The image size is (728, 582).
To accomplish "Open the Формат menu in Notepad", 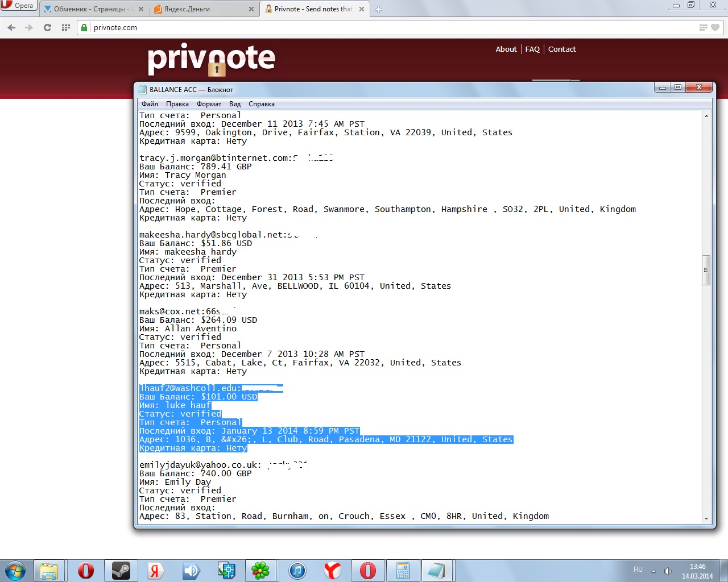I will click(209, 104).
